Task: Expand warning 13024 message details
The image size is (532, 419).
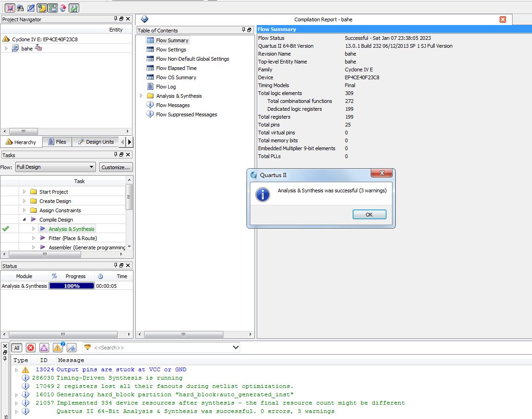Action: coord(16,370)
